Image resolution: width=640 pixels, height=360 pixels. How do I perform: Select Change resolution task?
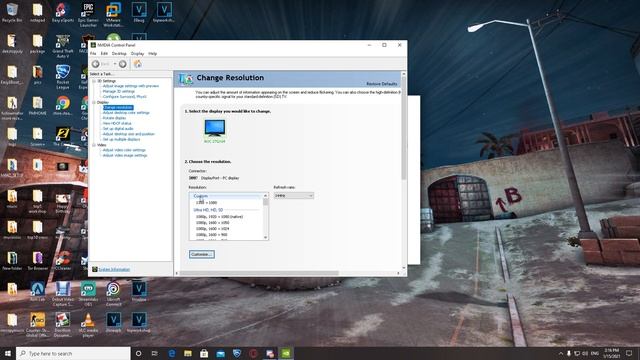pyautogui.click(x=118, y=107)
